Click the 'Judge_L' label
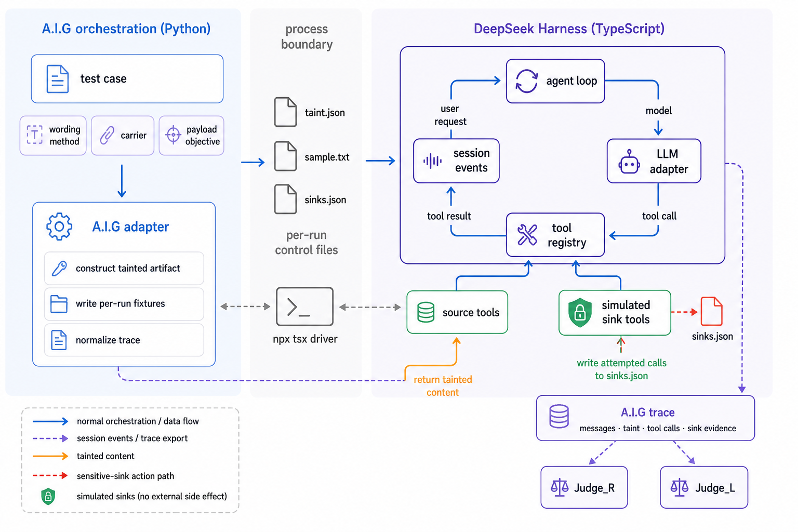This screenshot has height=532, width=798. pos(715,488)
